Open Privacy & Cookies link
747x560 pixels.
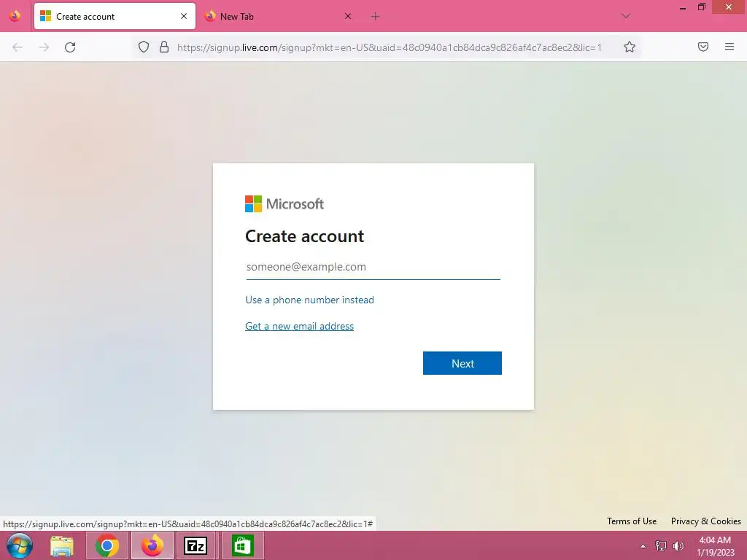[706, 521]
